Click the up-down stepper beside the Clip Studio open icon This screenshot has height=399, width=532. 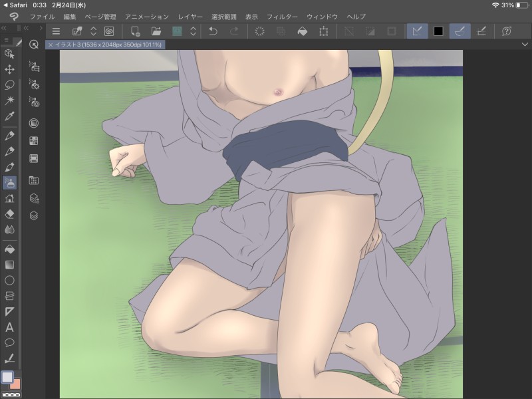coord(93,31)
